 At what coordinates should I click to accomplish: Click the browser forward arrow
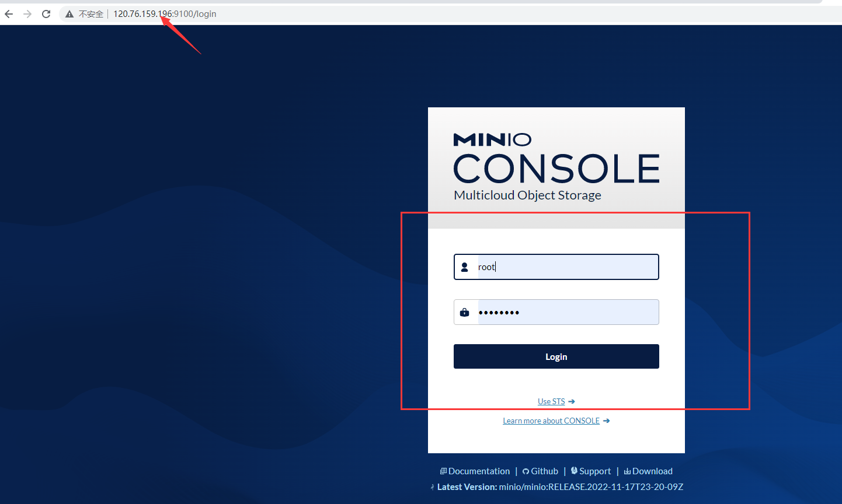pyautogui.click(x=27, y=14)
